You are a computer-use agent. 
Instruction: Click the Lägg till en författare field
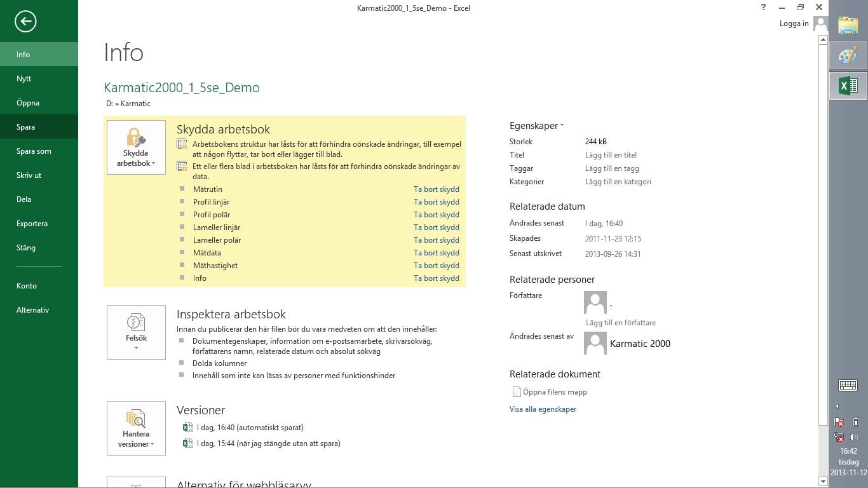pyautogui.click(x=621, y=323)
